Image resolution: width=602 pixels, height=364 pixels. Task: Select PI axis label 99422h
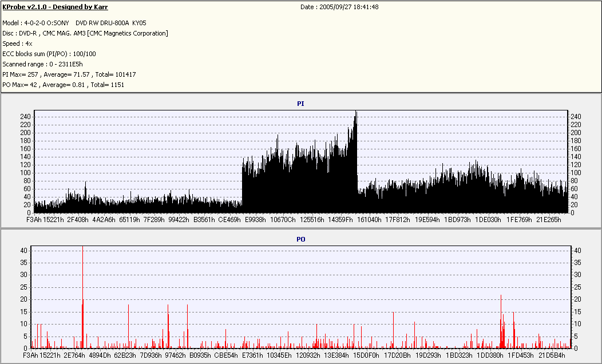coord(179,220)
